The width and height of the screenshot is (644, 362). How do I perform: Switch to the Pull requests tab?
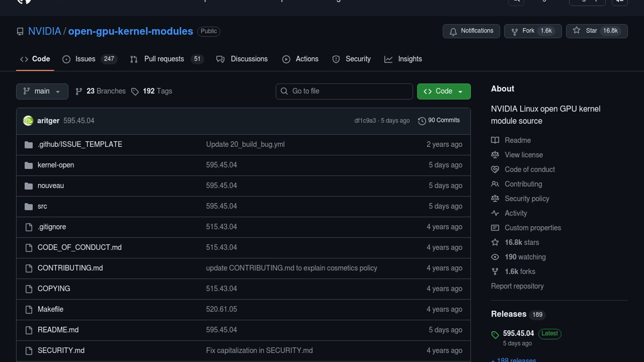164,59
